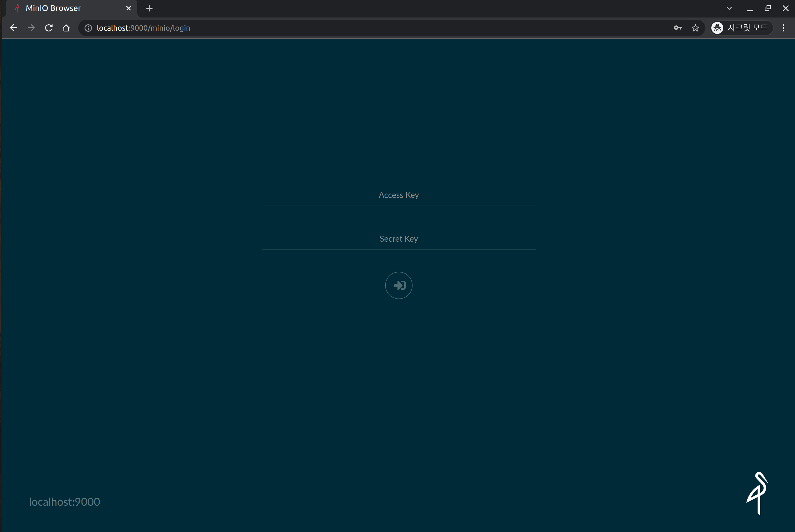Click the localhost:9000 footer text

click(65, 502)
